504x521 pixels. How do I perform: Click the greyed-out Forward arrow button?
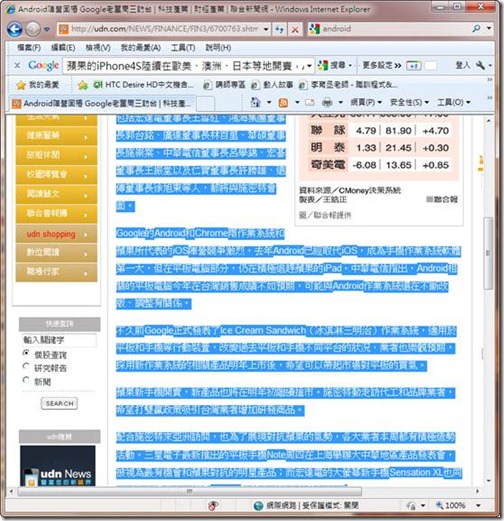point(33,29)
